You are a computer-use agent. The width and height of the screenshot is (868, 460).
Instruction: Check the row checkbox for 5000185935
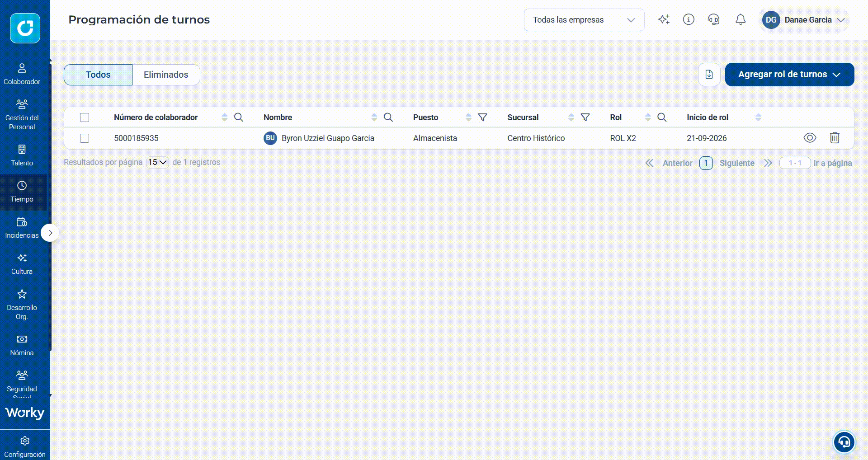click(85, 138)
